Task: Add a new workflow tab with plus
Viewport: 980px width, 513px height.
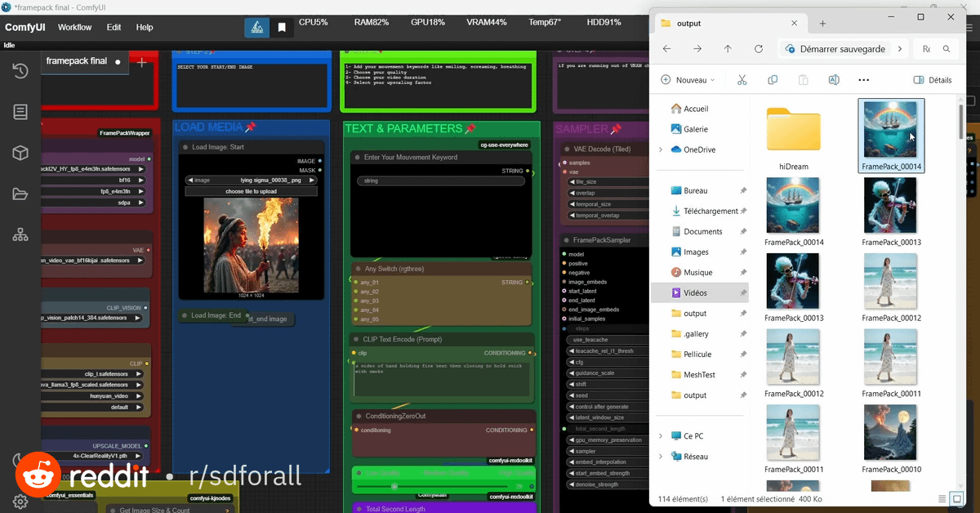Action: coord(141,61)
